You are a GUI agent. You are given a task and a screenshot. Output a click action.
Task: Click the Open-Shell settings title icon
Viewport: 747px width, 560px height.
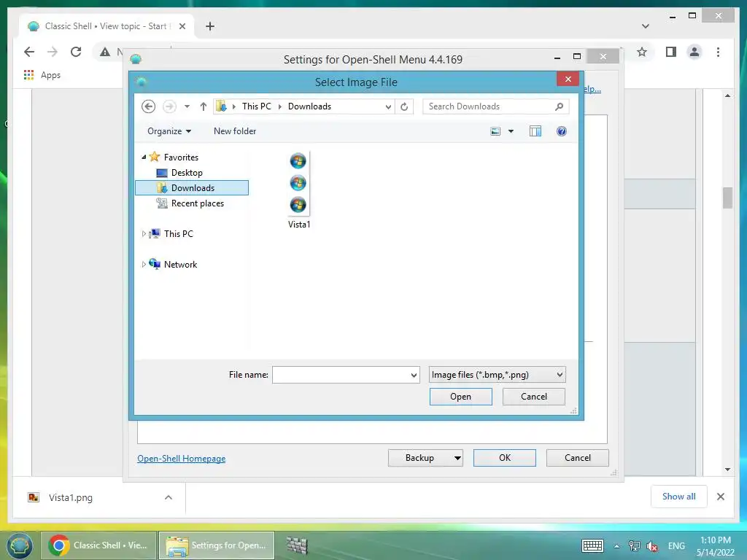[136, 59]
